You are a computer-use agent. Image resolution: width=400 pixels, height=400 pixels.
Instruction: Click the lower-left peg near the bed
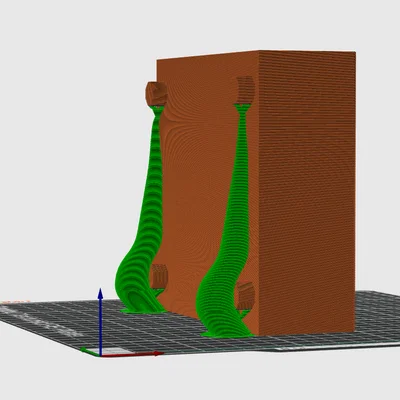[x=159, y=276]
